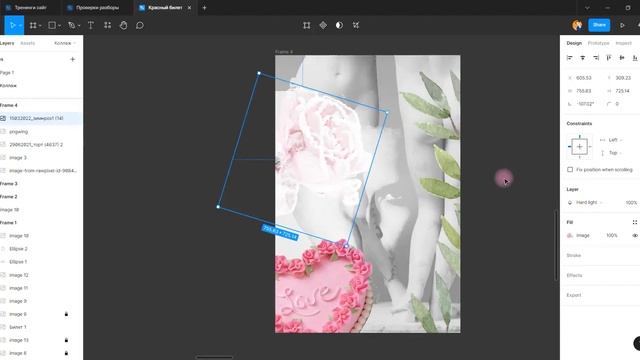The image size is (640, 360).
Task: Click the Export section header
Action: pyautogui.click(x=573, y=295)
